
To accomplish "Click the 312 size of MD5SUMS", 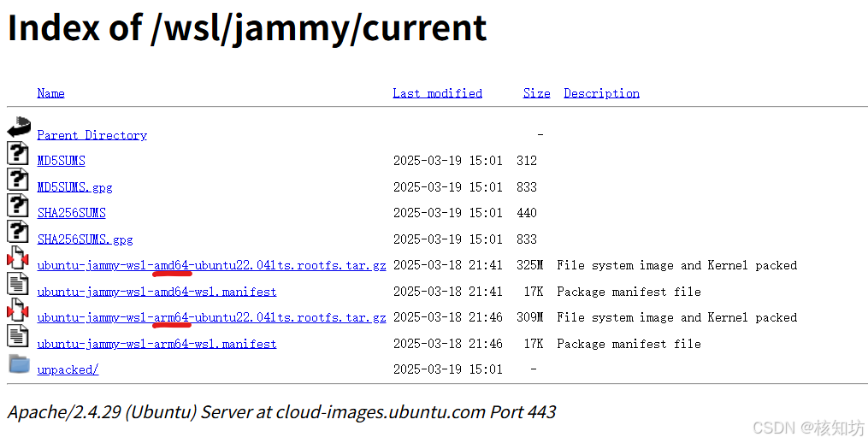I will pyautogui.click(x=527, y=161).
